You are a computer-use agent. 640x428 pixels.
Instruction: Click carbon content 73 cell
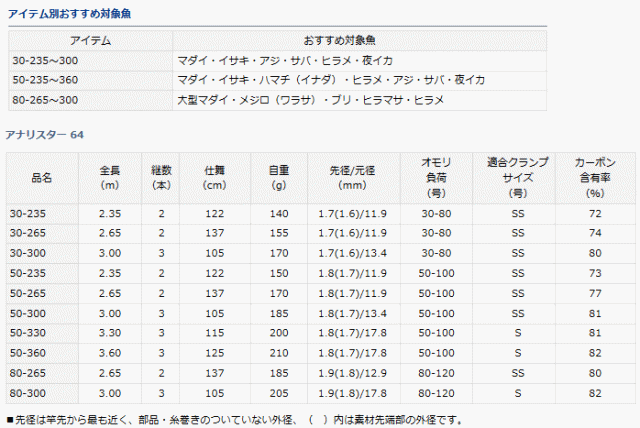point(595,273)
